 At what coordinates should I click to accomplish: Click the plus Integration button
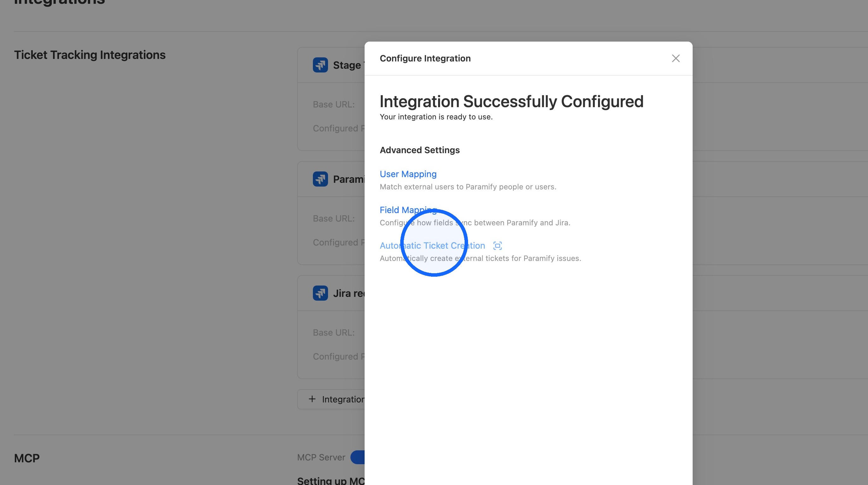tap(331, 399)
